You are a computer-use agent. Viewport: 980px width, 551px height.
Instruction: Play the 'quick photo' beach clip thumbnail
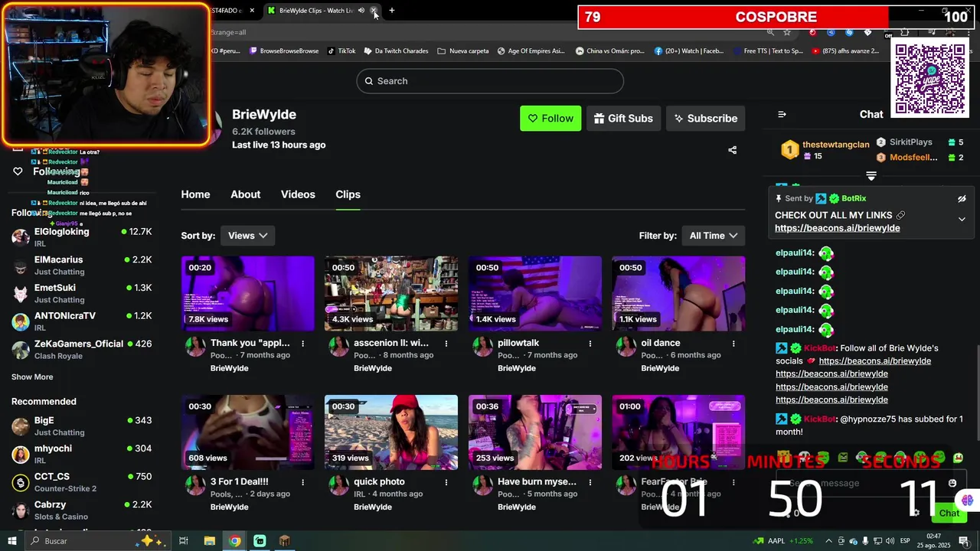point(391,432)
